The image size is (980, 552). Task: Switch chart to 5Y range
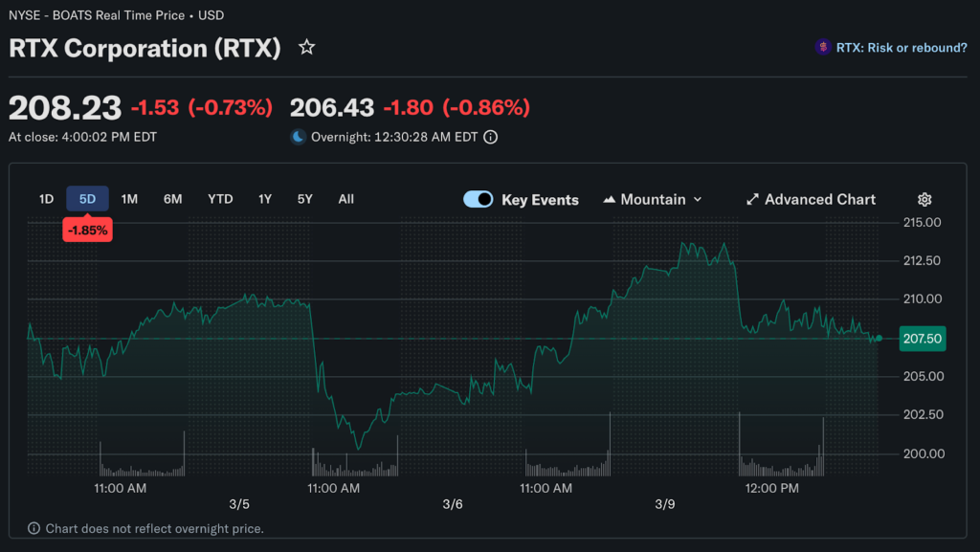[x=304, y=199]
